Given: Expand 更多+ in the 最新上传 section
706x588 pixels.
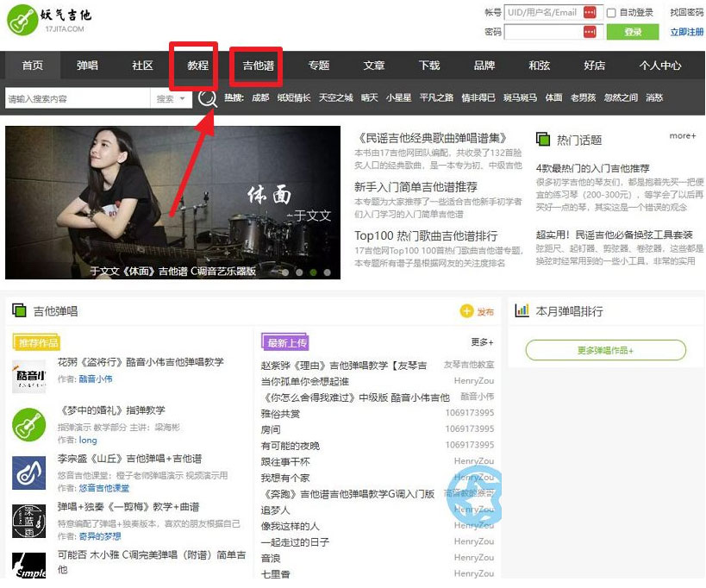Looking at the screenshot, I should [481, 342].
